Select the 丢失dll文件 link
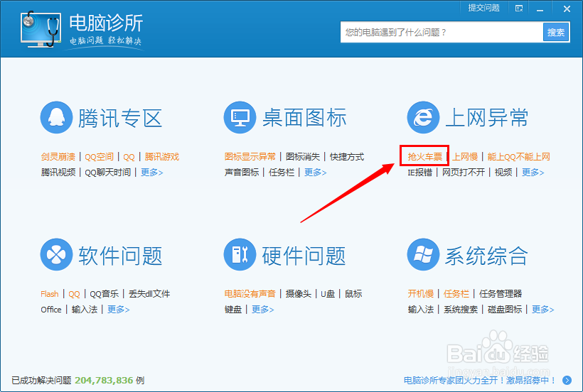The height and width of the screenshot is (392, 583). click(149, 293)
